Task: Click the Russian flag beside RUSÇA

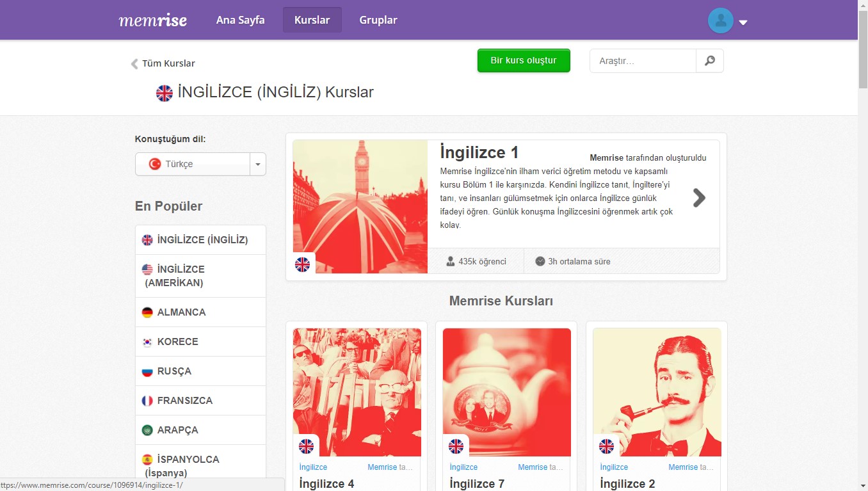Action: coord(147,371)
